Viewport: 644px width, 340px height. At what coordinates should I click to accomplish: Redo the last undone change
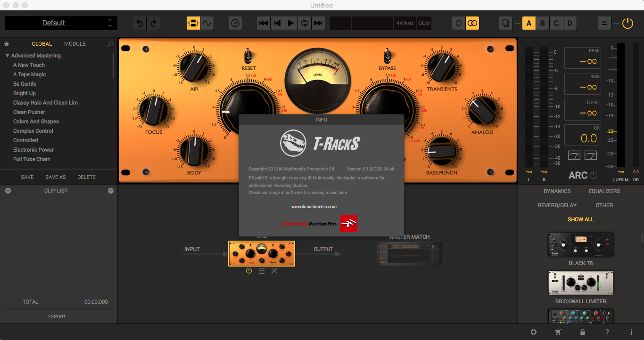(x=153, y=23)
